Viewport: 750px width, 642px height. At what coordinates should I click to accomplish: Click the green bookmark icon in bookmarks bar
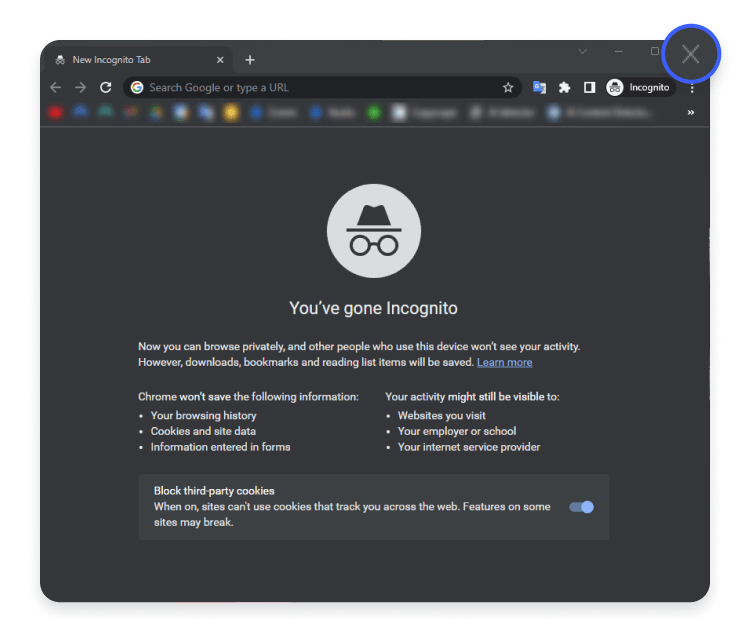click(x=374, y=113)
